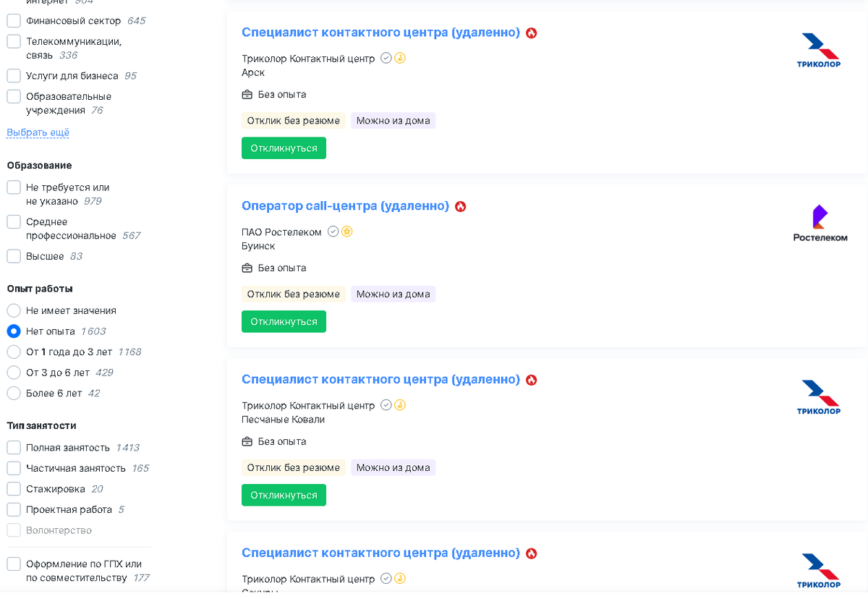Click the fire icon beside Оператор call-центра title
This screenshot has height=599, width=868.
(461, 207)
